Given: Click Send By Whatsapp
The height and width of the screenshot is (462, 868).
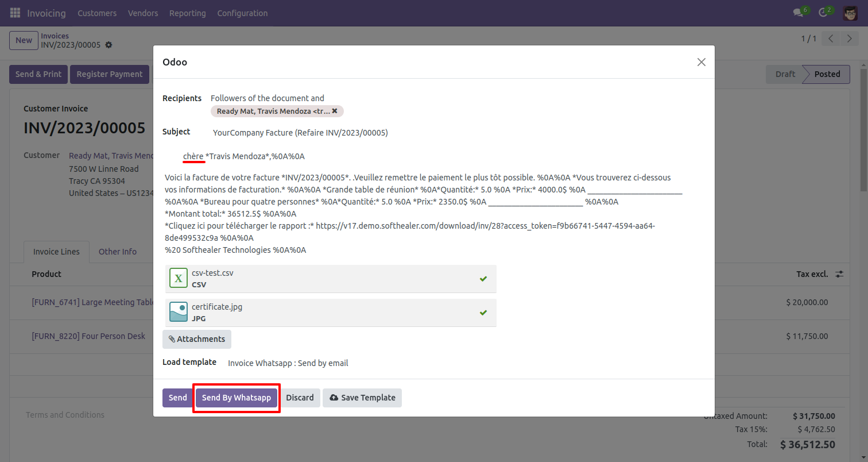Looking at the screenshot, I should click(237, 398).
